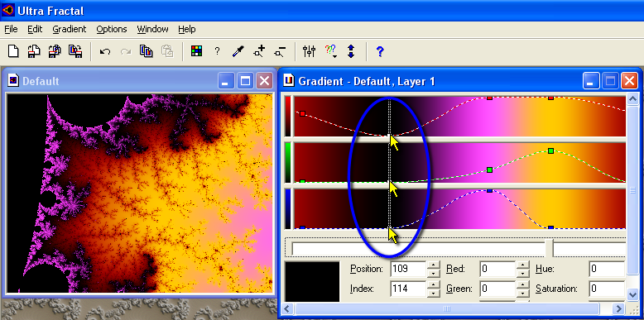Click the insert control point plus icon

point(259,51)
